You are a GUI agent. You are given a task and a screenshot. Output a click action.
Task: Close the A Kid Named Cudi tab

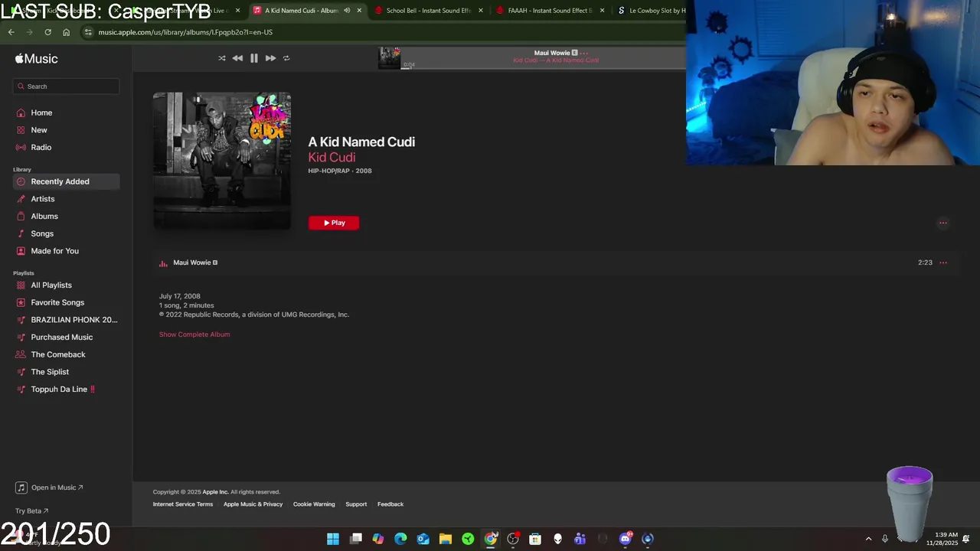point(359,11)
